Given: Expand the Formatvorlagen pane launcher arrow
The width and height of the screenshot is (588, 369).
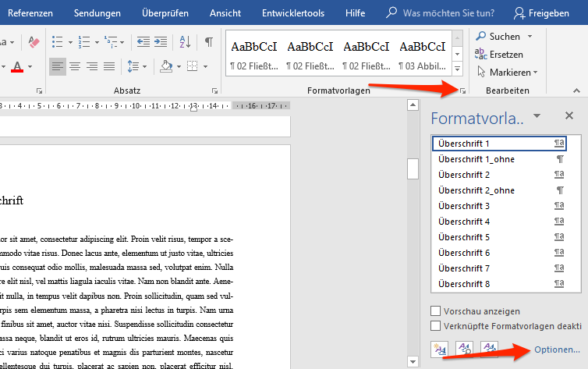Looking at the screenshot, I should click(x=462, y=92).
